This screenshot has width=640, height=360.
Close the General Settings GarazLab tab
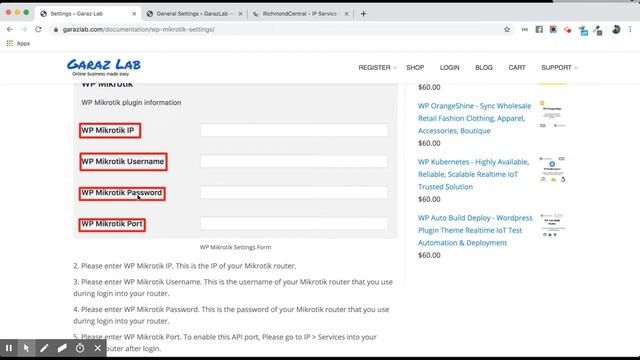pos(240,13)
